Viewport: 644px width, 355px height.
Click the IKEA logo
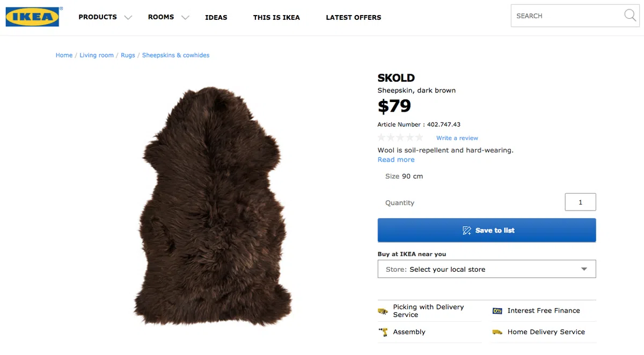click(x=32, y=17)
